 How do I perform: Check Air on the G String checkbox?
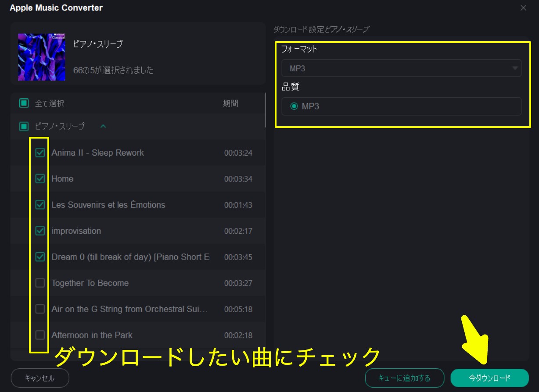(40, 309)
